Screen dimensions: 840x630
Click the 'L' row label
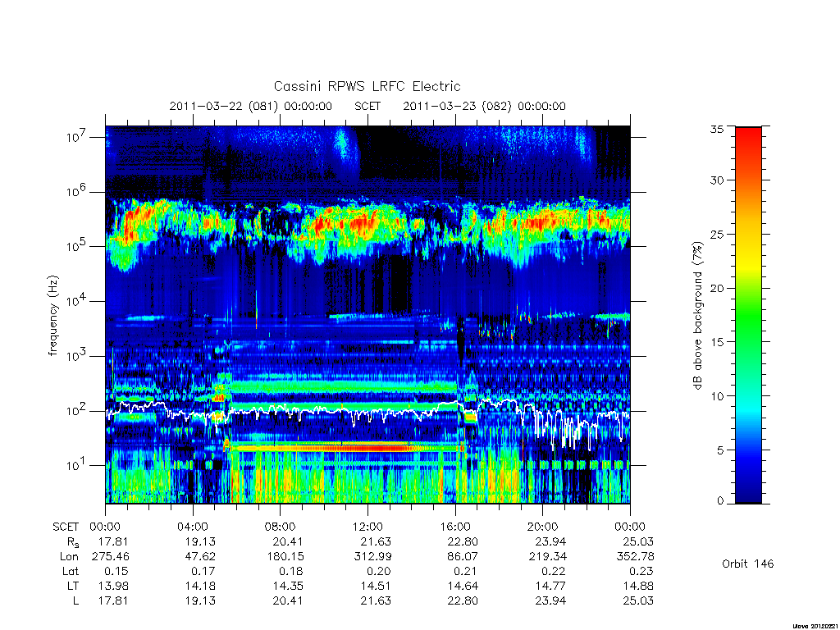(76, 600)
